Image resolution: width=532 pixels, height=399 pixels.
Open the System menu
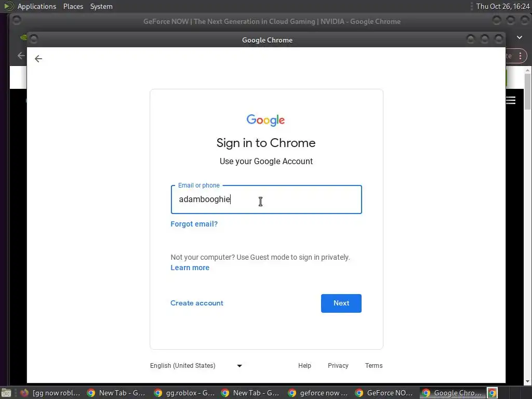click(101, 6)
